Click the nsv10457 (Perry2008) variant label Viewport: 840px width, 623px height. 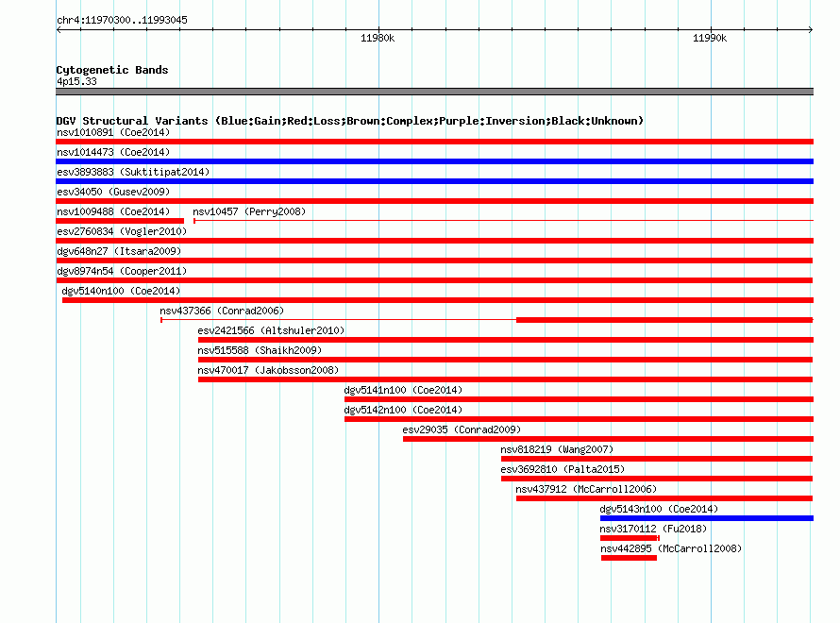[x=249, y=211]
